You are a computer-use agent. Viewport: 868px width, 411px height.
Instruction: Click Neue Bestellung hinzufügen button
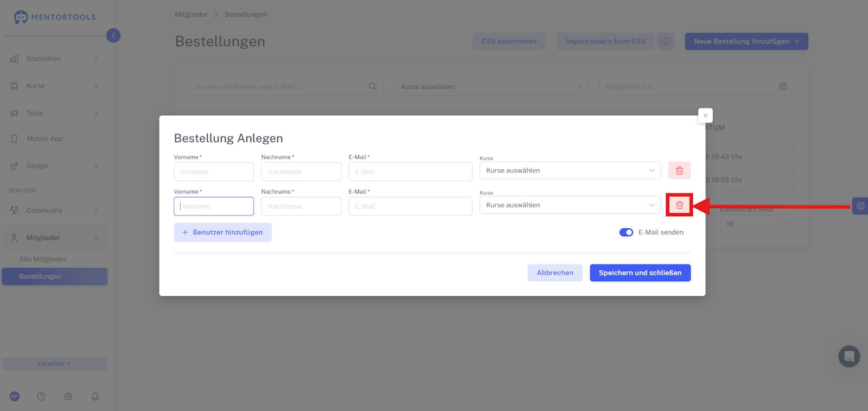pos(746,41)
